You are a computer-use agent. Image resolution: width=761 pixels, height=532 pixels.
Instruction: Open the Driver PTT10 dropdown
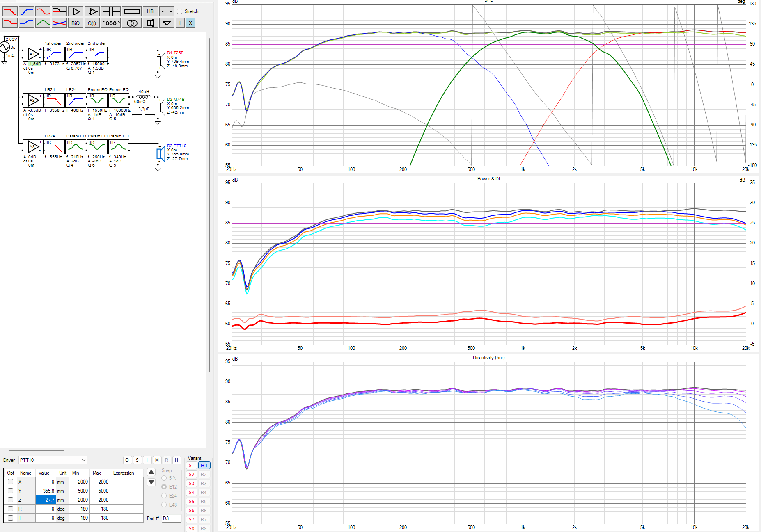(53, 460)
